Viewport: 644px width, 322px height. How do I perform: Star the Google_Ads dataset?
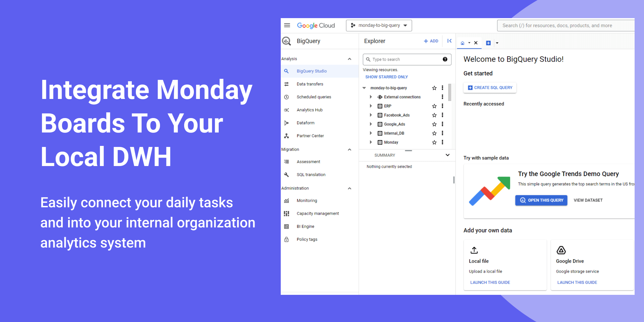434,124
